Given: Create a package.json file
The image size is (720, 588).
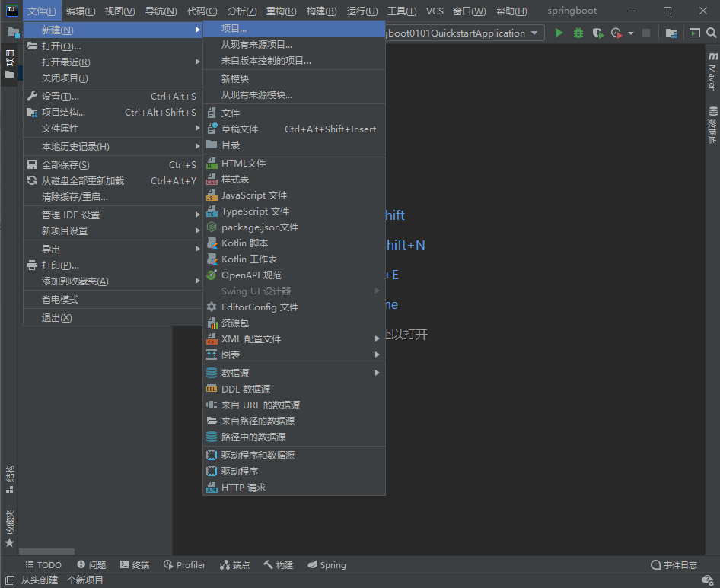Looking at the screenshot, I should pos(294,227).
